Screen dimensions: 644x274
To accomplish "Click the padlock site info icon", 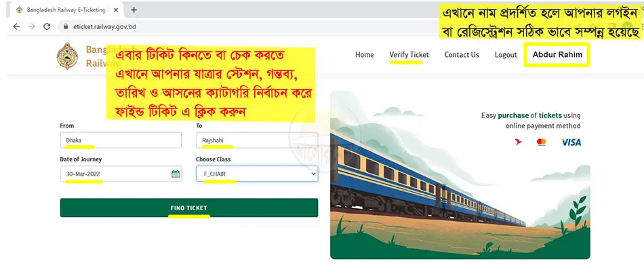I will point(65,26).
